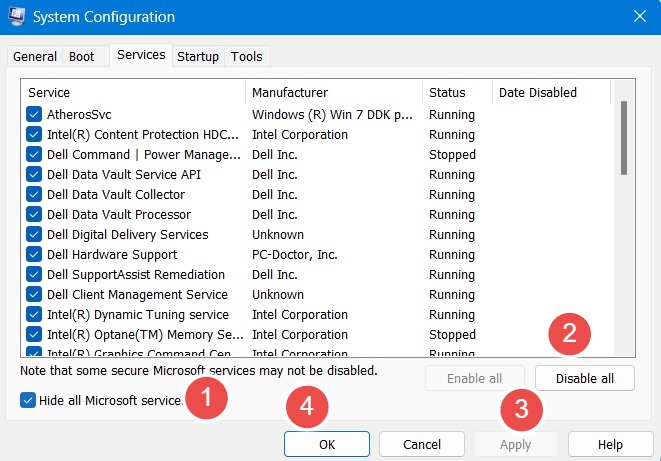Click Windows (R) Win 7 DDK manufacturer cell

coord(332,115)
